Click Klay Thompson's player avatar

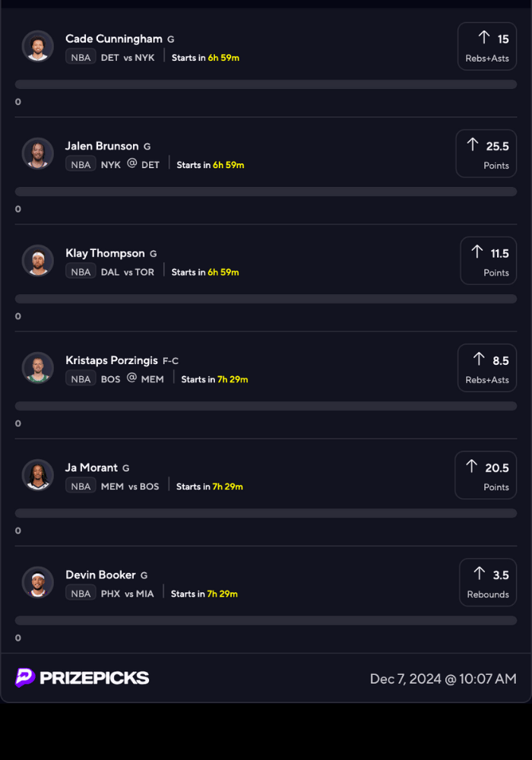tap(38, 261)
